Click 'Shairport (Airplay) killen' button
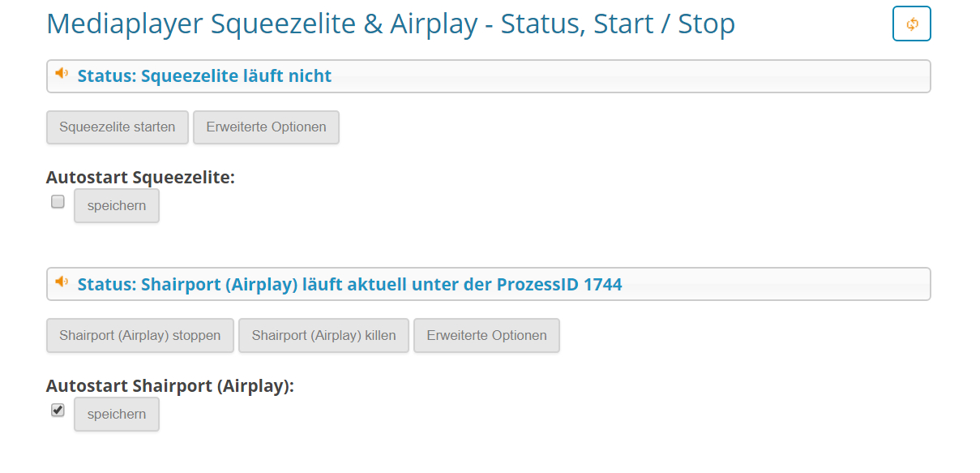Screen dimensions: 980x473 pyautogui.click(x=323, y=336)
